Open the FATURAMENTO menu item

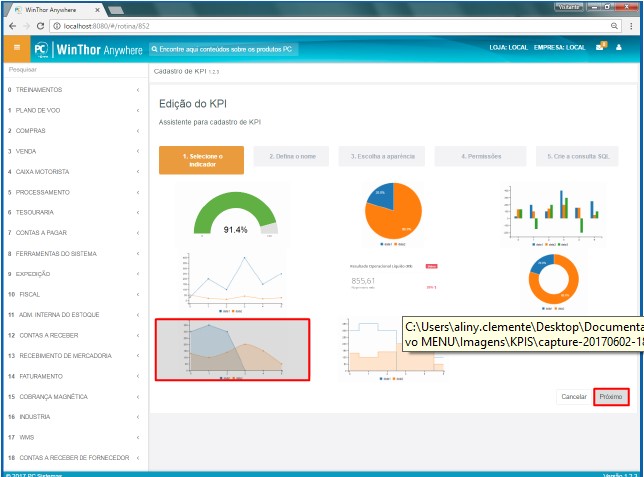click(x=75, y=376)
